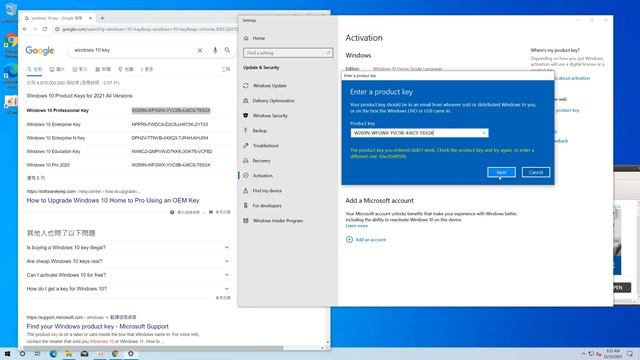Click the Microsoft Edge desktop shortcut icon
Image resolution: width=640 pixels, height=360 pixels.
coord(11,76)
